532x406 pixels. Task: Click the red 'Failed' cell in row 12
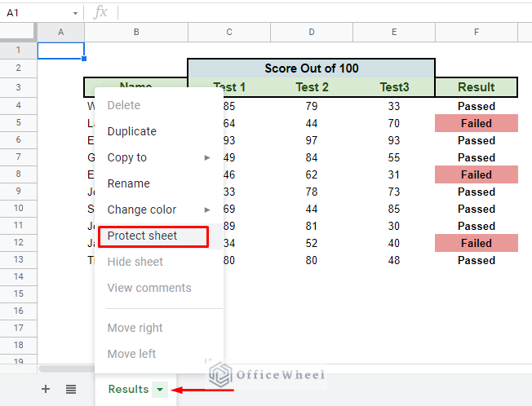click(x=477, y=243)
